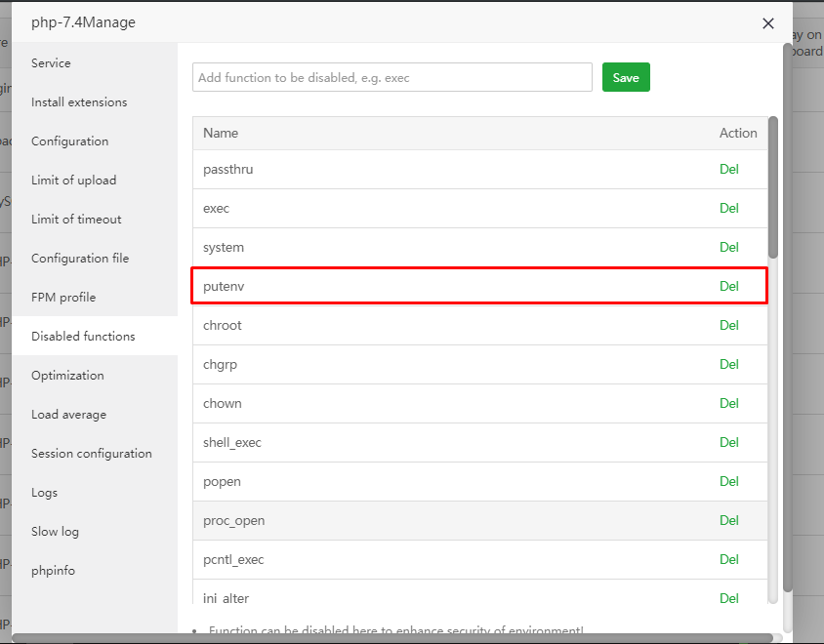Open the Configuration tab
Image resolution: width=824 pixels, height=644 pixels.
click(x=69, y=141)
